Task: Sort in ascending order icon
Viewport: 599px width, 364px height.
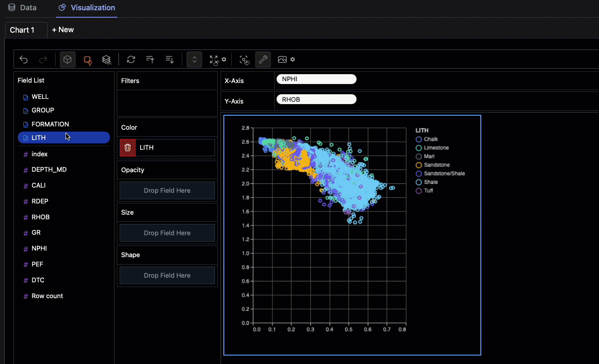Action: 150,60
